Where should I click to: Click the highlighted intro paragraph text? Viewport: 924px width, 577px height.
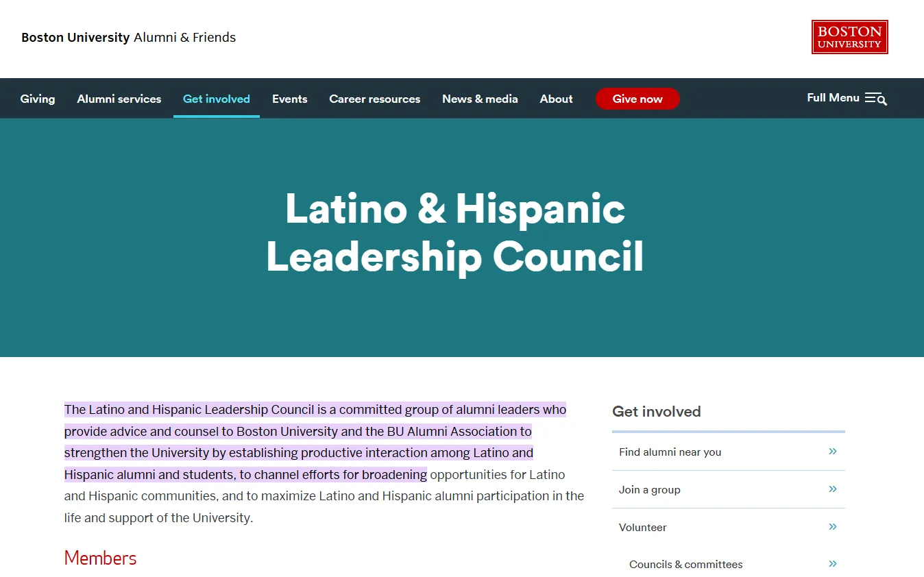point(315,442)
